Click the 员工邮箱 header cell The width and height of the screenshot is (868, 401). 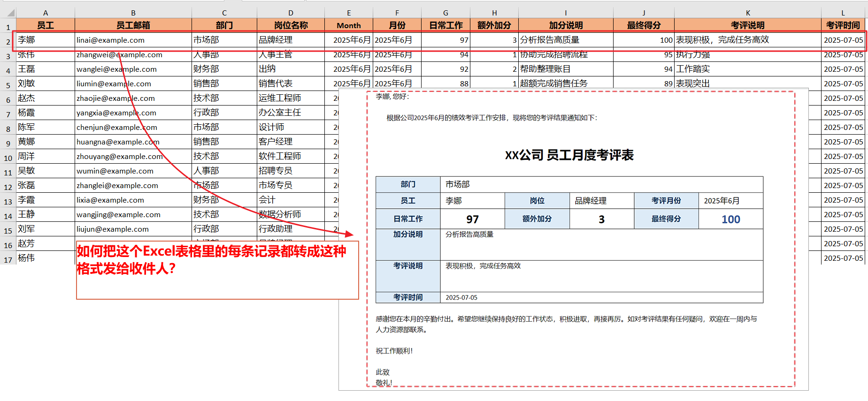tap(133, 25)
